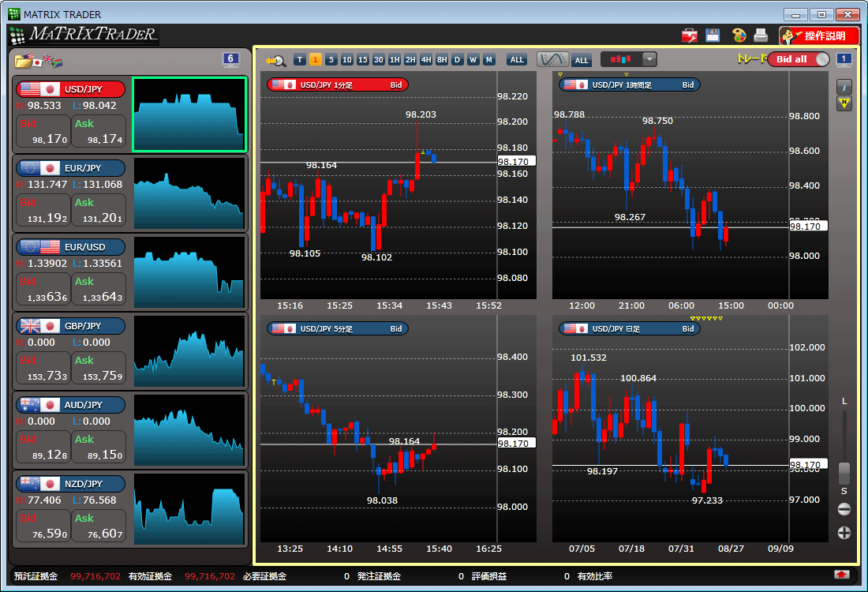Click the chart layout icon numbered 1

[x=844, y=59]
